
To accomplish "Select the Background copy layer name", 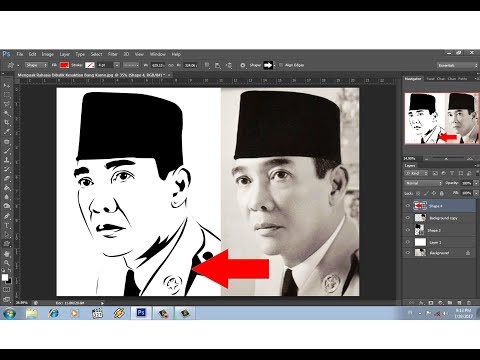I will 443,218.
